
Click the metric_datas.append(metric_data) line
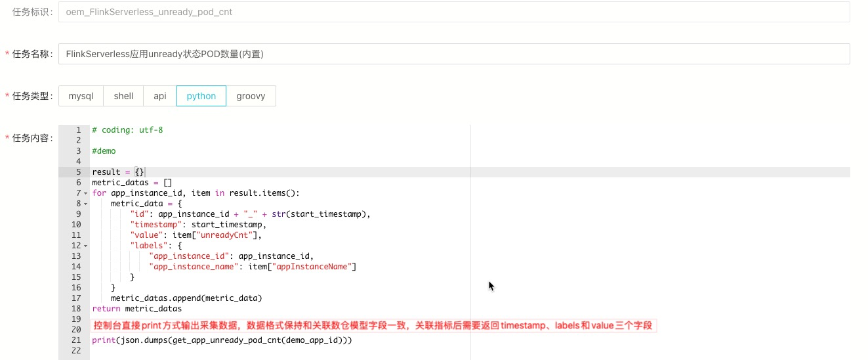[186, 298]
